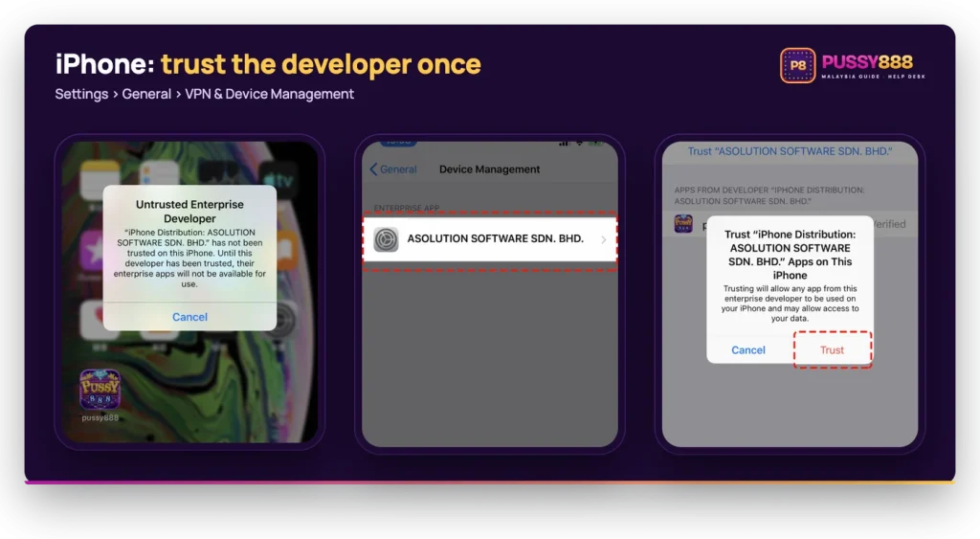
Task: Click the "Untrusted Enterprise Developer" alert heading
Action: point(189,212)
